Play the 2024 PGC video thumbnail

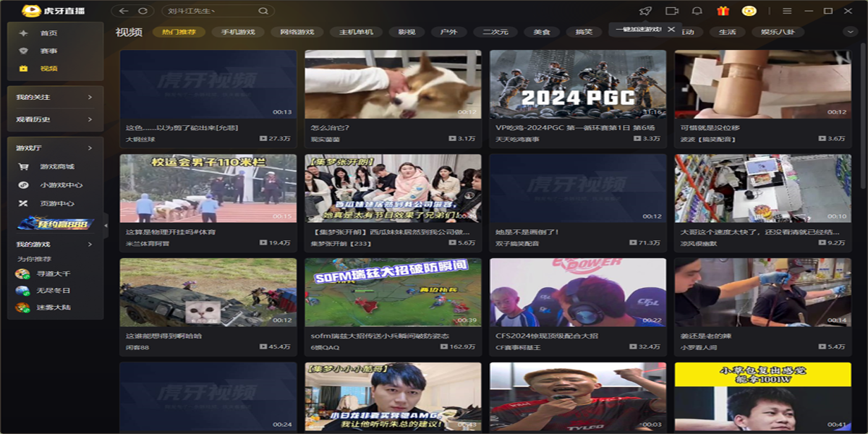[x=578, y=84]
